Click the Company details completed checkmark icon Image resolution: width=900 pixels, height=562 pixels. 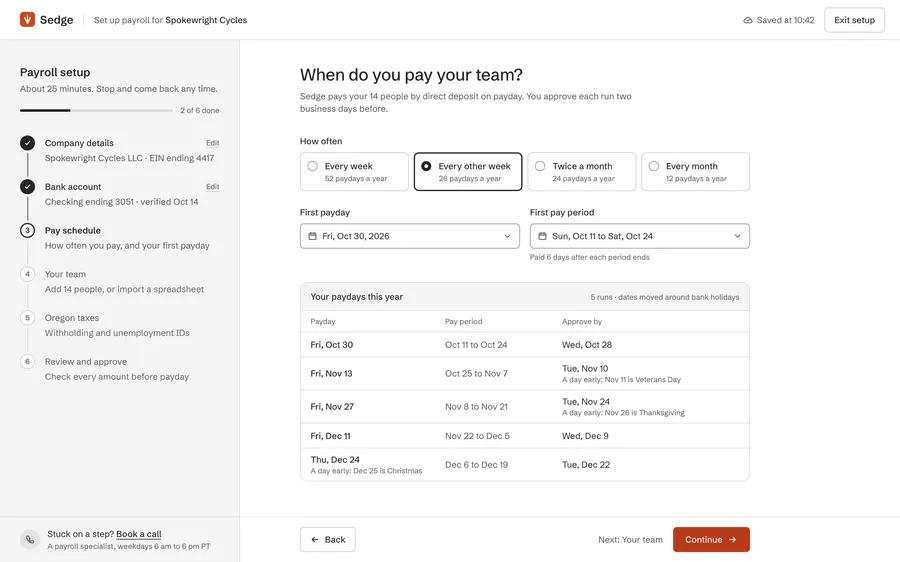(27, 143)
